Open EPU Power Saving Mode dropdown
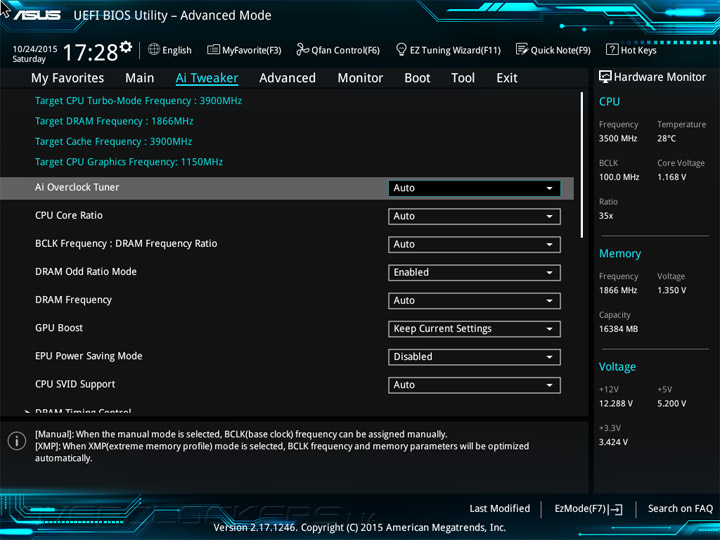Viewport: 720px width, 540px height. click(474, 357)
